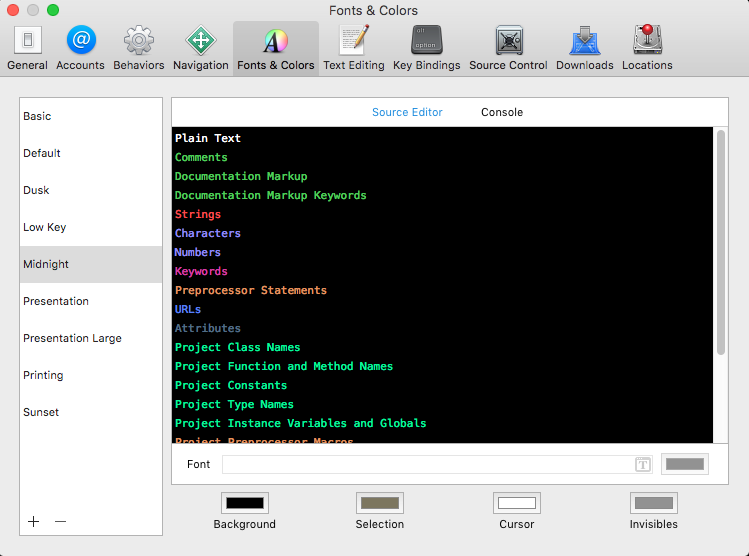The image size is (749, 556).
Task: Open the Accounts preferences pane
Action: (x=80, y=48)
